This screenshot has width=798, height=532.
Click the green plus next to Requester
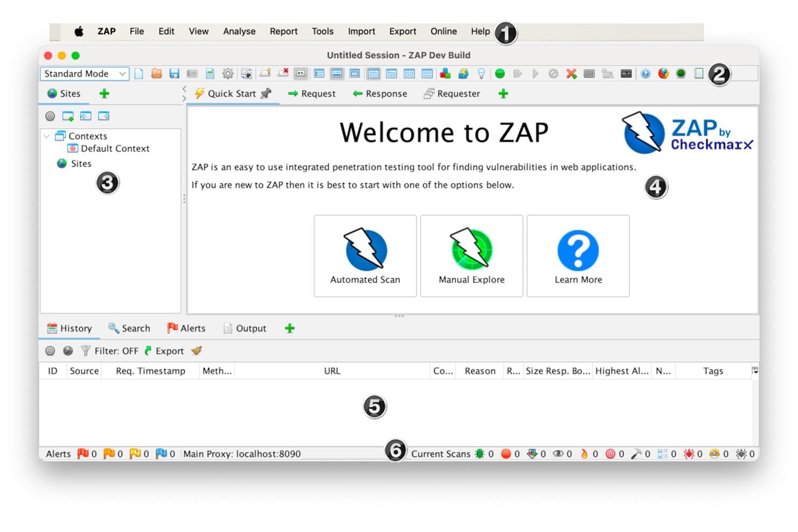click(x=503, y=94)
